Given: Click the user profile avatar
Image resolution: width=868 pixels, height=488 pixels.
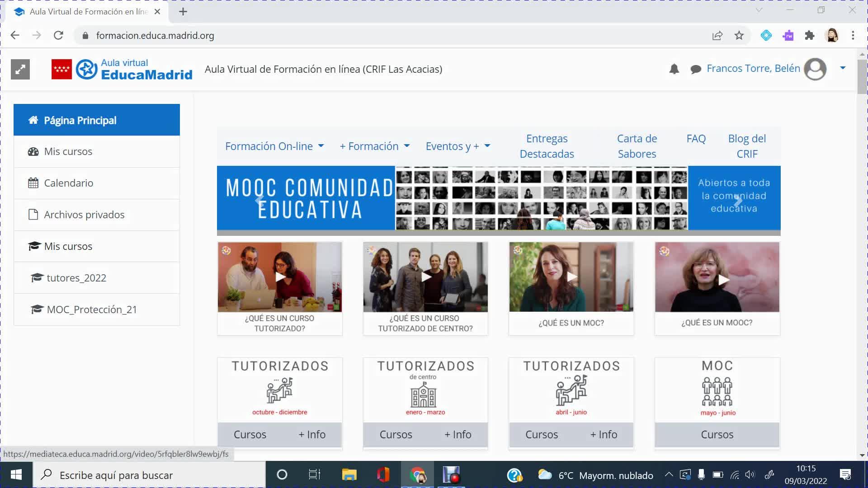Looking at the screenshot, I should (x=815, y=69).
